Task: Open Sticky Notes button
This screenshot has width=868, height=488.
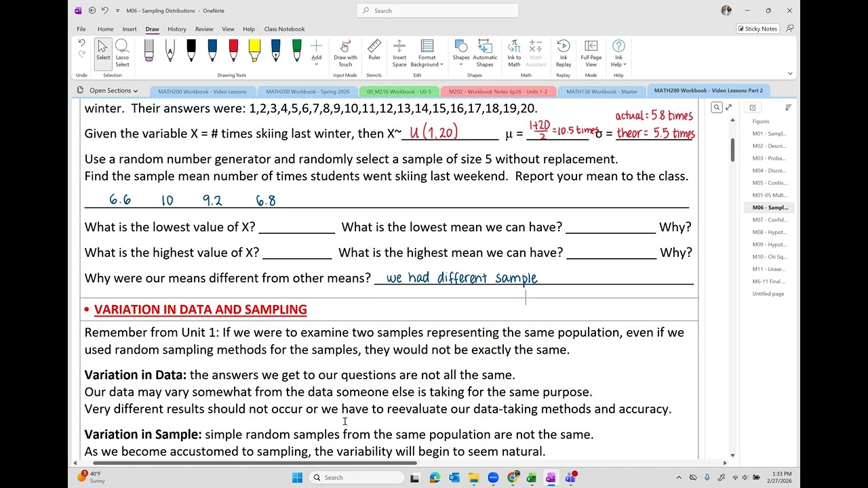Action: 758,29
